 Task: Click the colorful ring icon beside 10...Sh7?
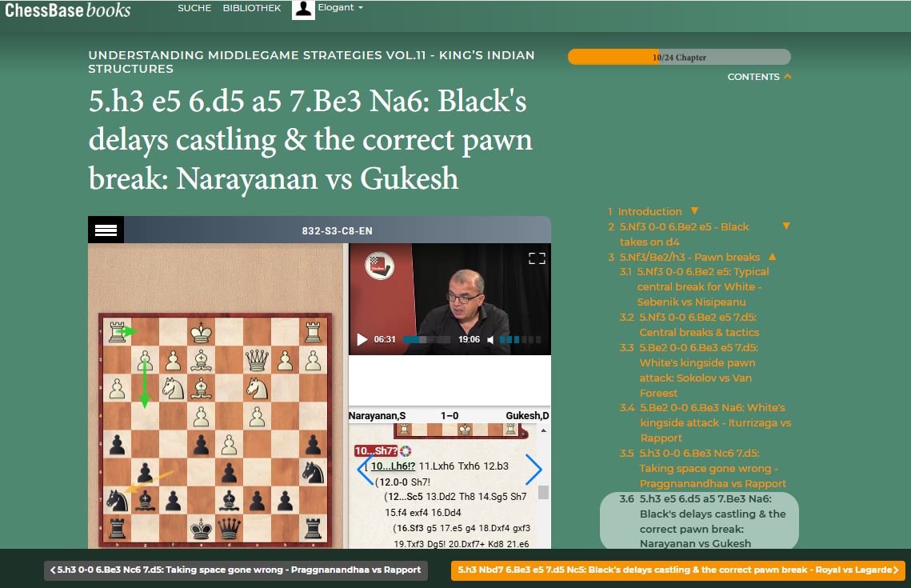tap(406, 451)
